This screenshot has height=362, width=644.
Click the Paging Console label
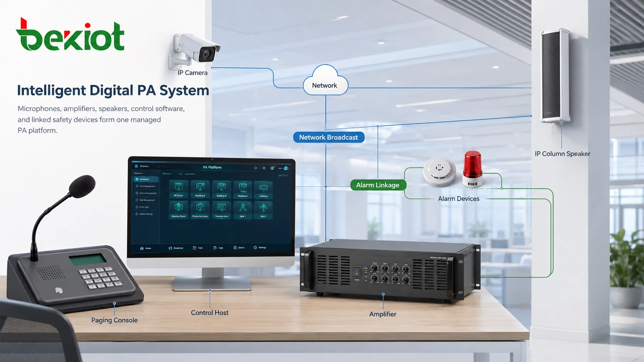pyautogui.click(x=114, y=320)
